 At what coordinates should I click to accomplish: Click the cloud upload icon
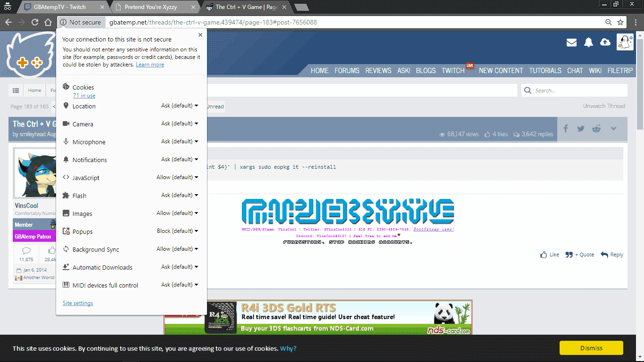[605, 42]
